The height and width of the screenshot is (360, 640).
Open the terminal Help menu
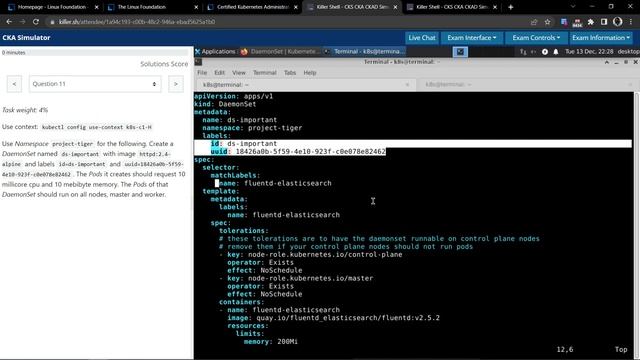[310, 73]
